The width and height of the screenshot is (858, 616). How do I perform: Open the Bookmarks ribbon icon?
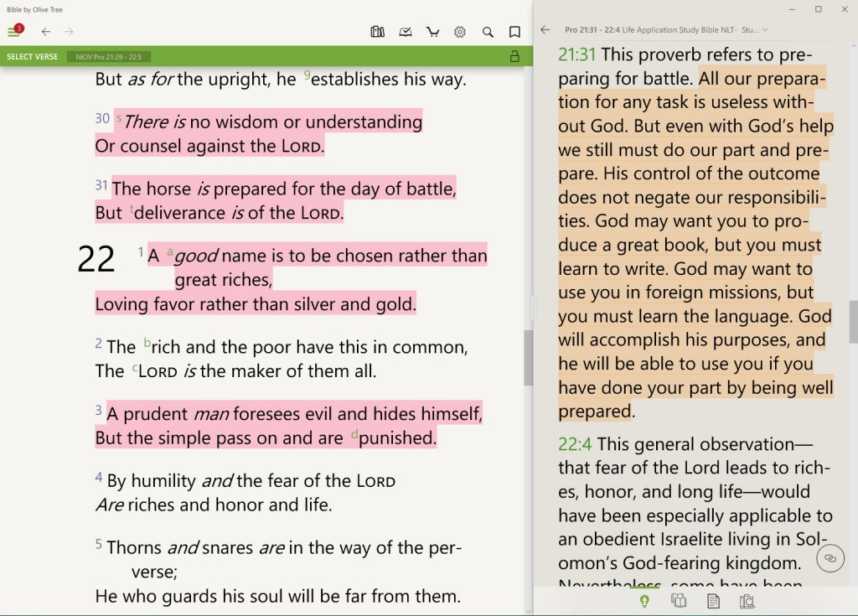click(514, 31)
